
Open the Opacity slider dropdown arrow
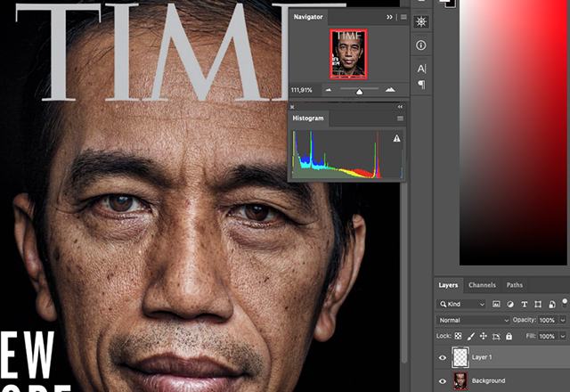(x=563, y=320)
